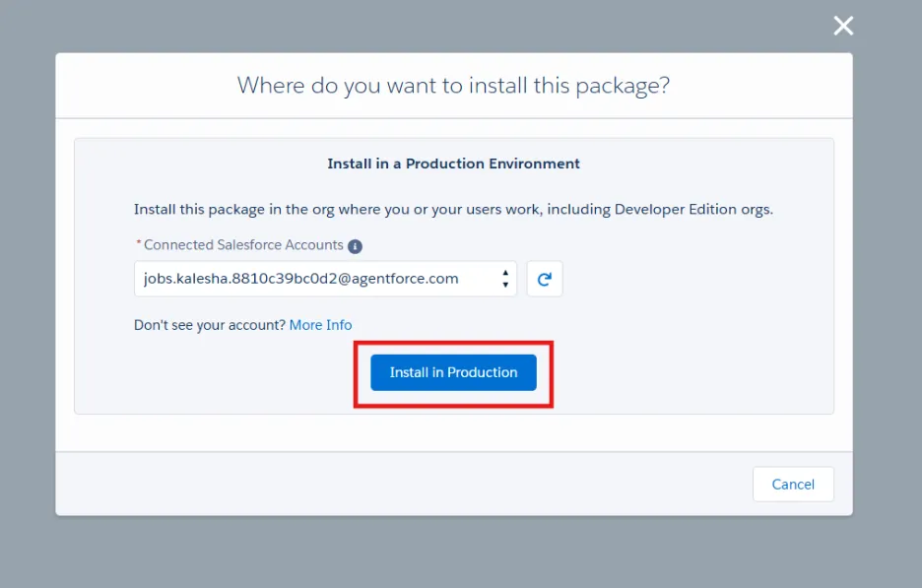Cancel the package installation dialog

[x=793, y=485]
